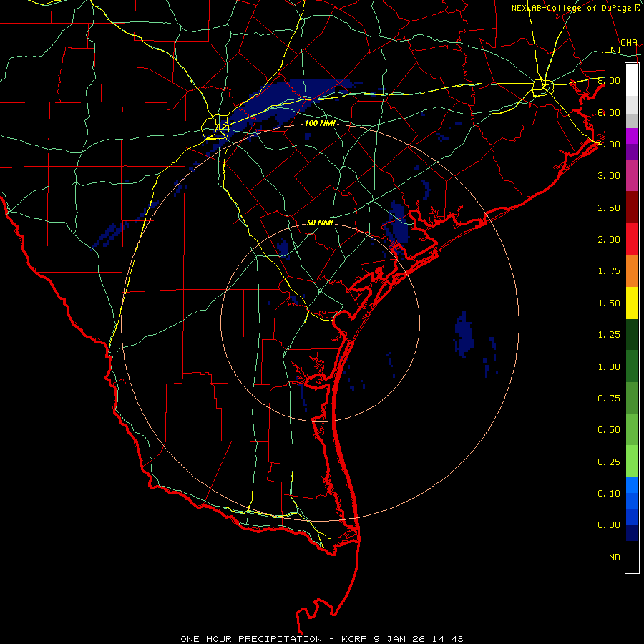
Task: Click the 0.00 legend value
Action: (x=609, y=525)
